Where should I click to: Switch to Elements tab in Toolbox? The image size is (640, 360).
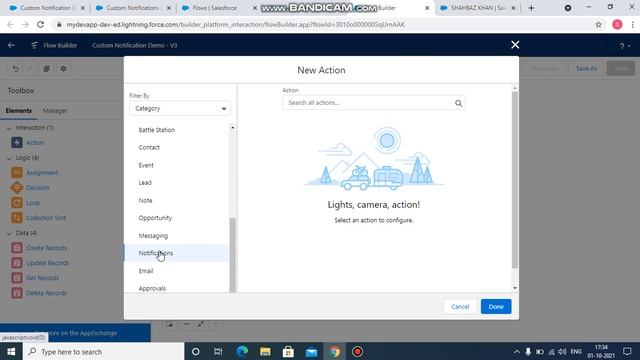pyautogui.click(x=18, y=111)
